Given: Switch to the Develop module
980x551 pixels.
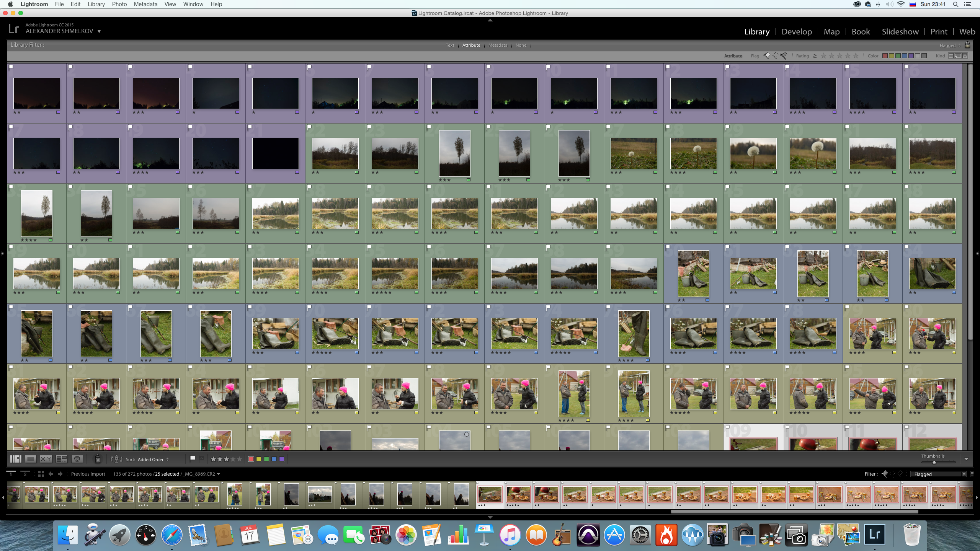Looking at the screenshot, I should coord(797,31).
